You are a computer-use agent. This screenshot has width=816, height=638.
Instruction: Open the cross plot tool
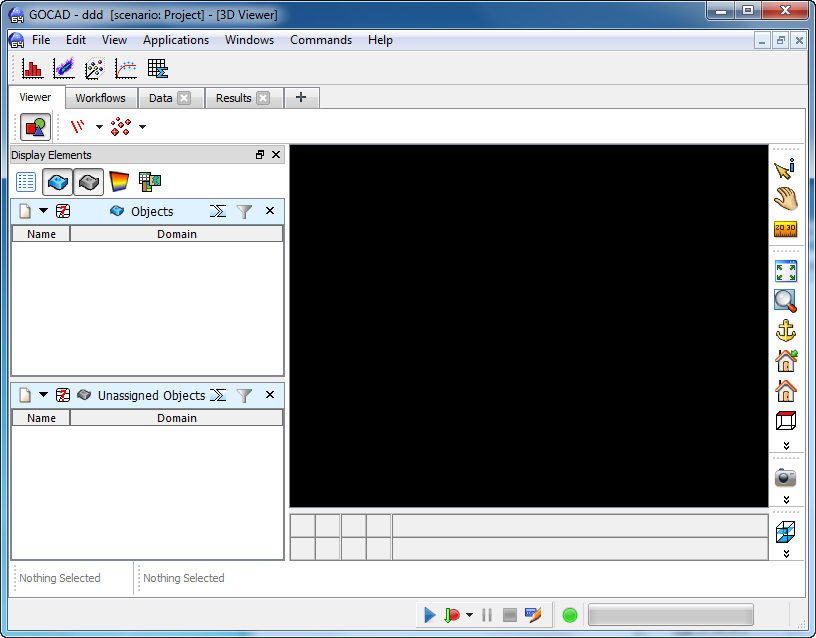click(x=63, y=68)
